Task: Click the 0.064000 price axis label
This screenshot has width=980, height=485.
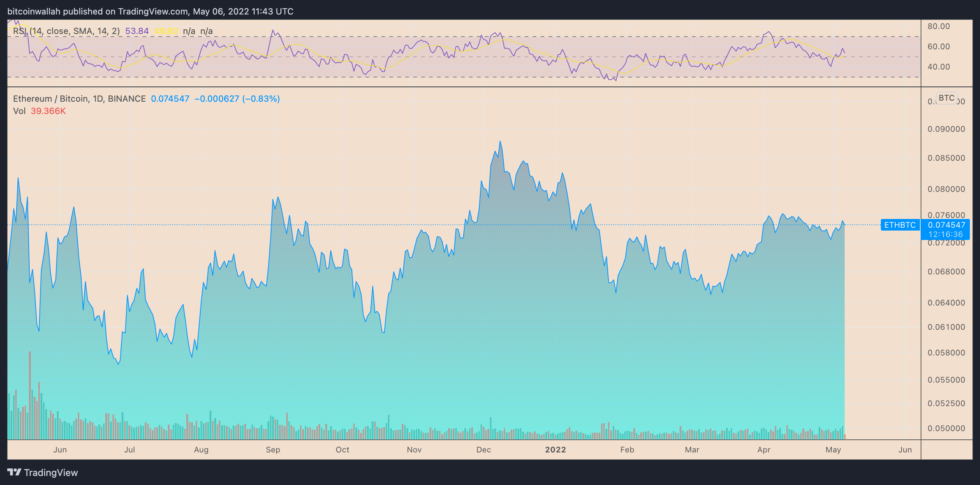Action: [x=946, y=303]
